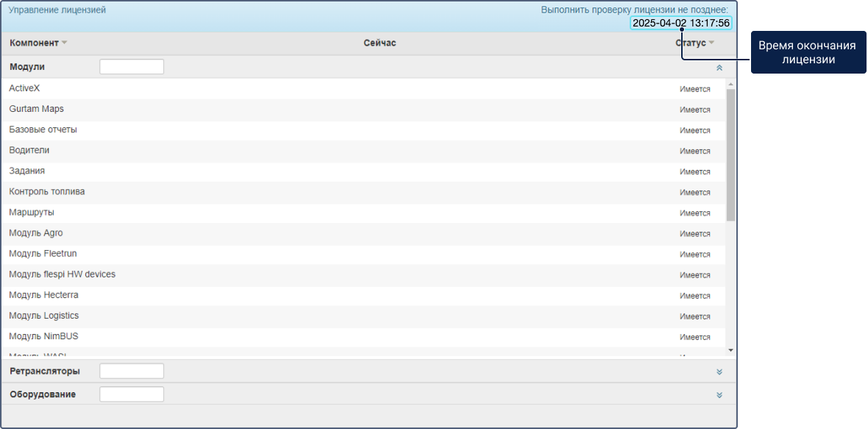Click the Имеется status of Модуль Hecterra
868x429 pixels.
(x=695, y=296)
